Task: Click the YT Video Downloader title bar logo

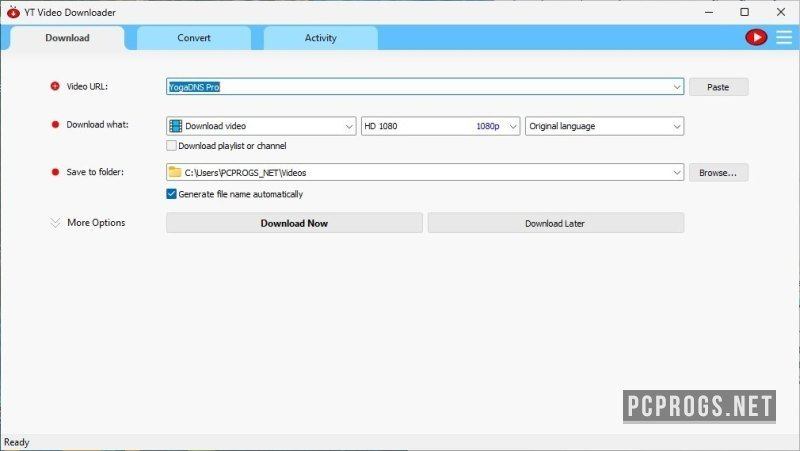Action: pos(13,12)
